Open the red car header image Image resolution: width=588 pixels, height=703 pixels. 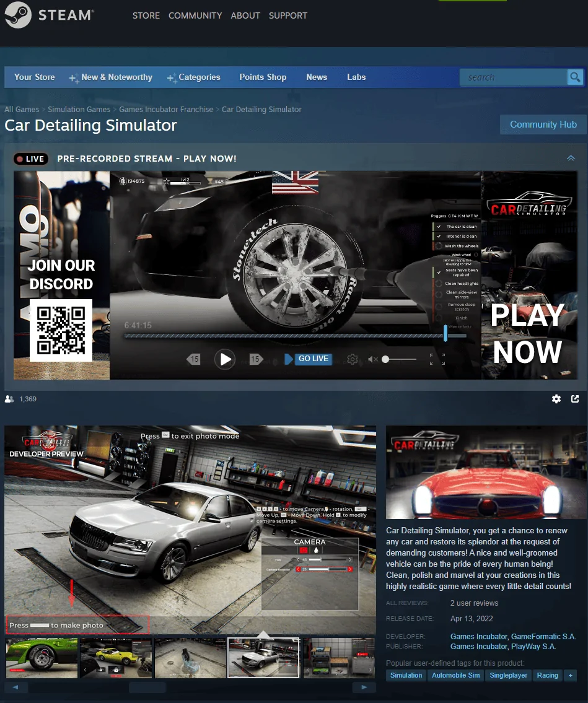tap(486, 473)
